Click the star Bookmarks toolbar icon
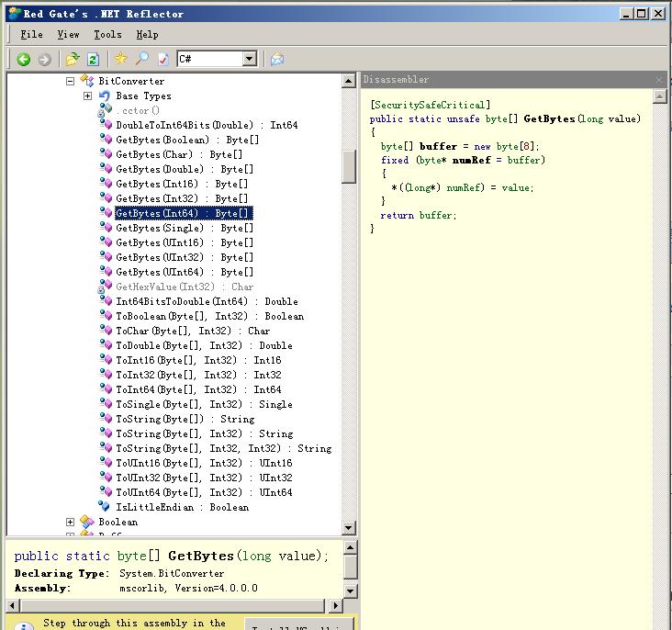The height and width of the screenshot is (630, 672). pos(120,59)
